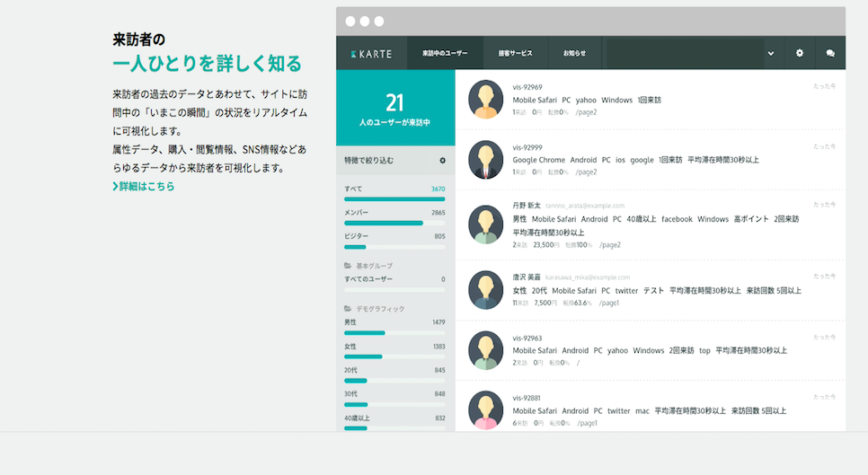
Task: Click avatar of visitor vis-92881
Action: 485,409
